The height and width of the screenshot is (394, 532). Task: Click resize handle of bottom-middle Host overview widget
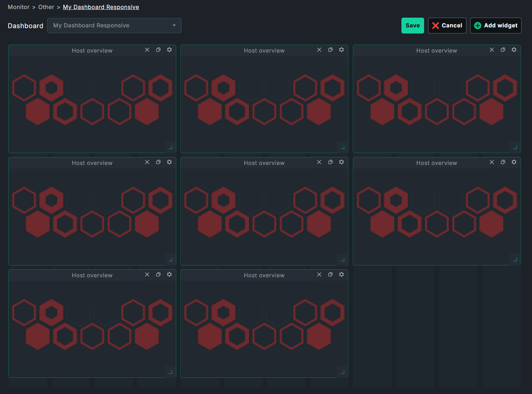[x=342, y=372]
